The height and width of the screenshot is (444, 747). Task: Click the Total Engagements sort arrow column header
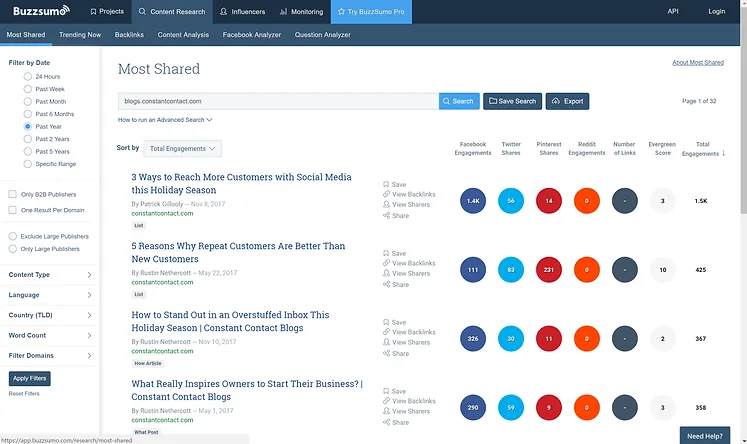(703, 149)
